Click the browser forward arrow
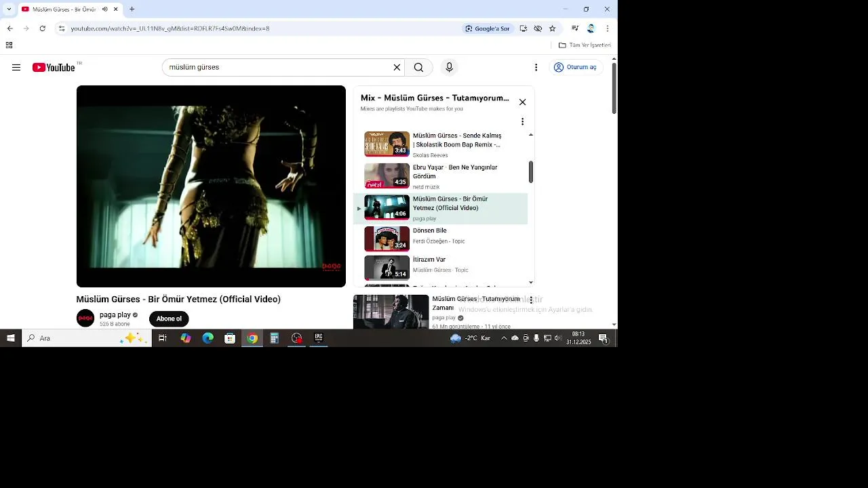The image size is (868, 488). pos(26,28)
